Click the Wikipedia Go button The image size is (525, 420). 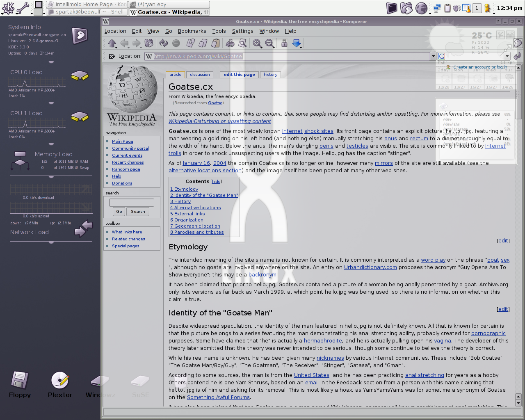pyautogui.click(x=119, y=212)
